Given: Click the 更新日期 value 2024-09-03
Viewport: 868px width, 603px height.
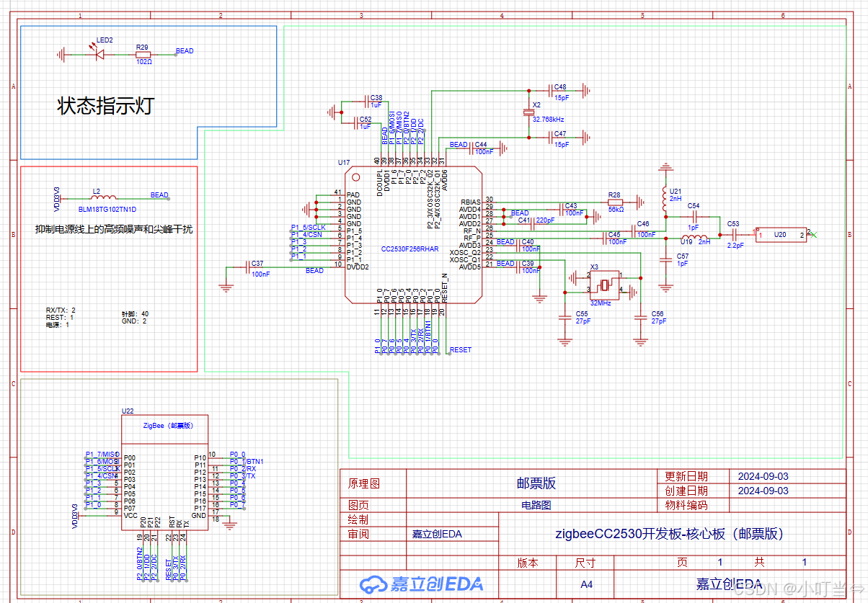Looking at the screenshot, I should point(763,476).
